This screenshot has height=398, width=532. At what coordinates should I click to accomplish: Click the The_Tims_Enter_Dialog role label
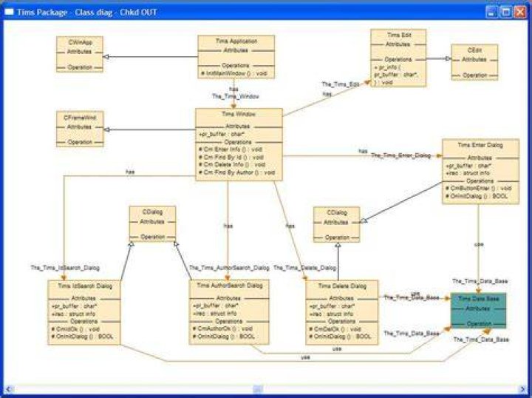pos(400,155)
